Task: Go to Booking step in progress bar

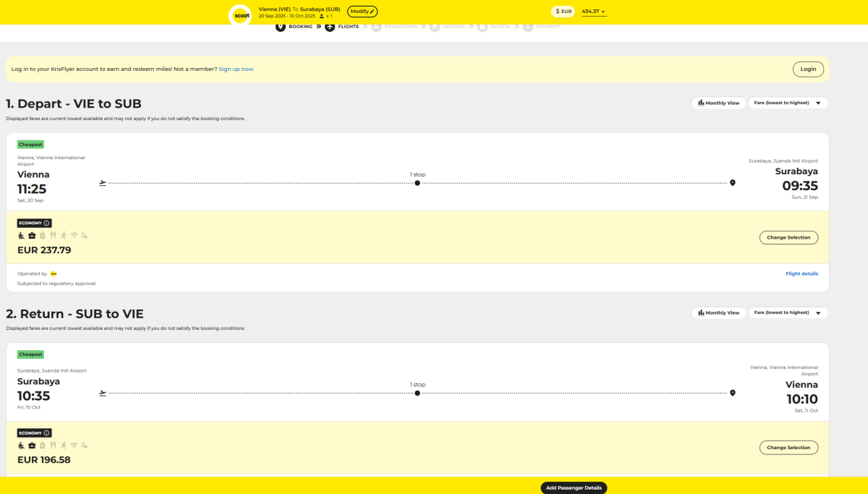Action: (x=294, y=27)
